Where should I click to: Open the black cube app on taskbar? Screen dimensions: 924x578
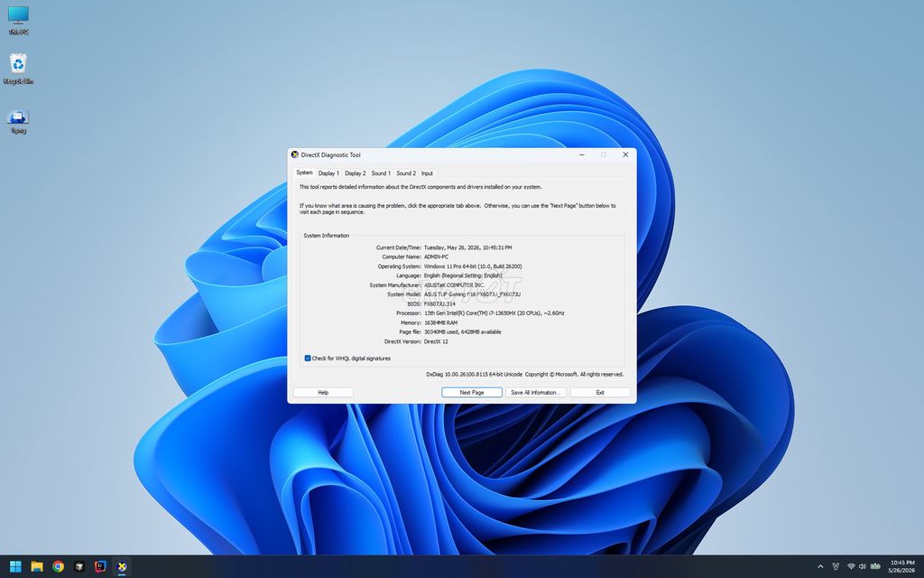[x=79, y=566]
